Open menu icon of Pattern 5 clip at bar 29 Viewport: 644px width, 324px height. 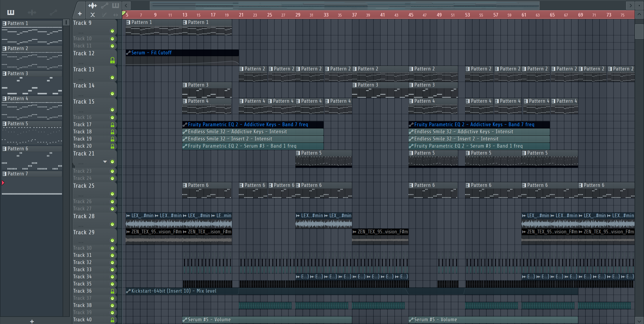(x=298, y=153)
